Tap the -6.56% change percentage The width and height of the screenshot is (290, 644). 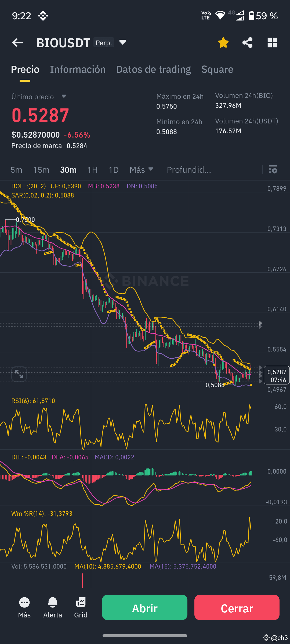tap(77, 135)
